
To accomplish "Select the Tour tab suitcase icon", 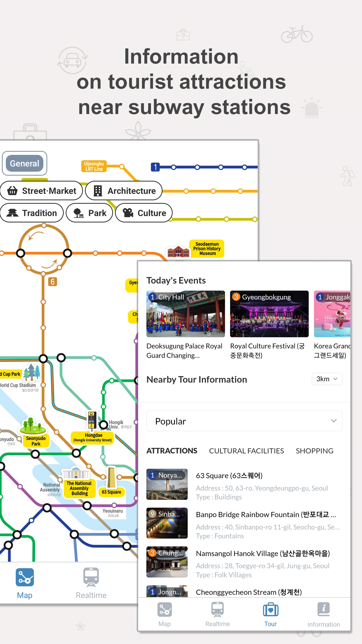I will pos(271,610).
